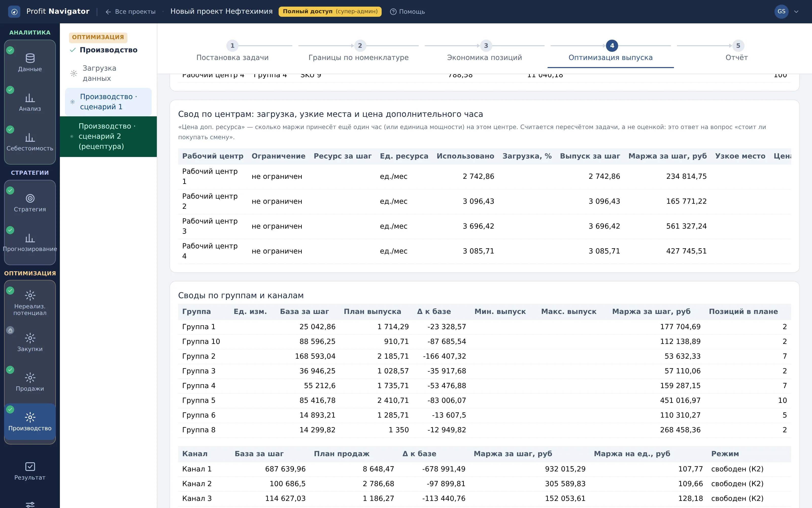812x508 pixels.
Task: Go to step 3 Экономика позиций
Action: pos(484,51)
